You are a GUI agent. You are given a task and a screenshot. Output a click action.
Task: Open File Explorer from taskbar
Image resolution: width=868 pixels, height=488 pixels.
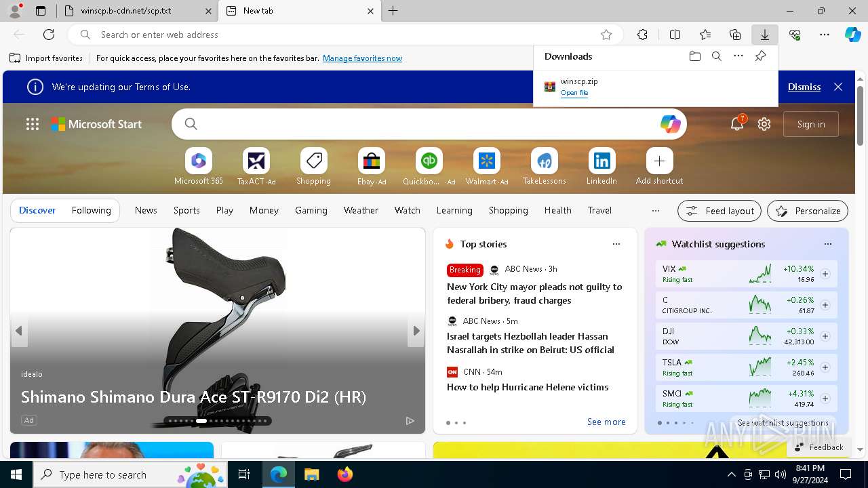[311, 474]
